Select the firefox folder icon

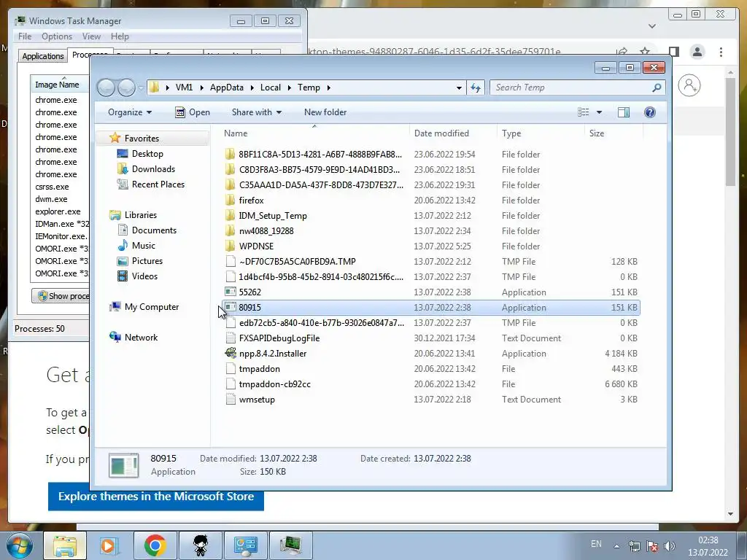click(x=231, y=201)
